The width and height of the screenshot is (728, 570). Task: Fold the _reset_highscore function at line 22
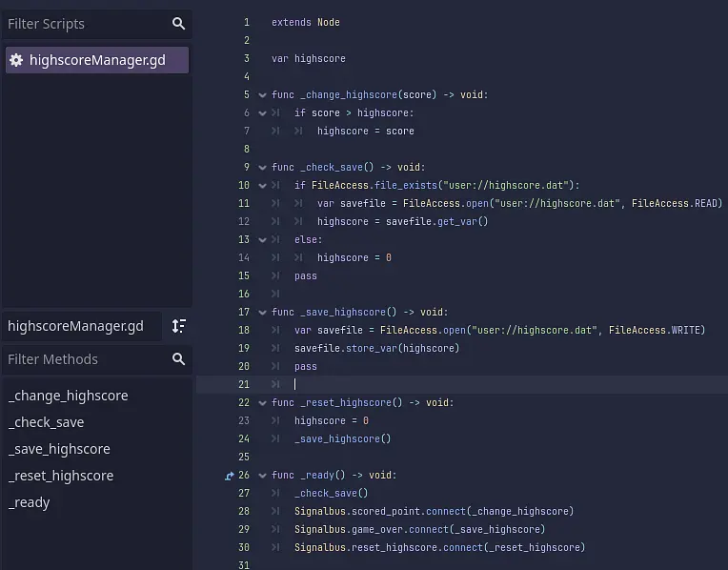tap(262, 403)
